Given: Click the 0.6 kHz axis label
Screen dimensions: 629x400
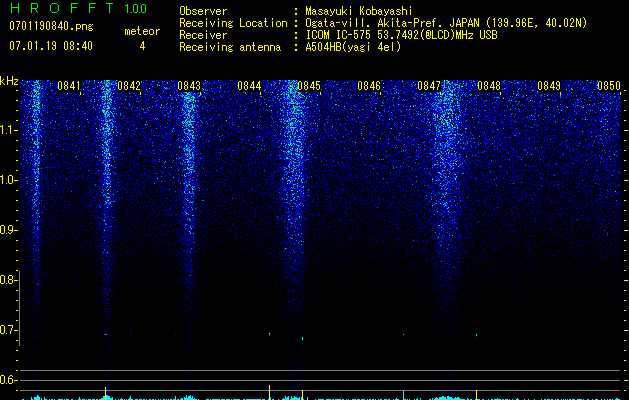Looking at the screenshot, I should 8,380.
